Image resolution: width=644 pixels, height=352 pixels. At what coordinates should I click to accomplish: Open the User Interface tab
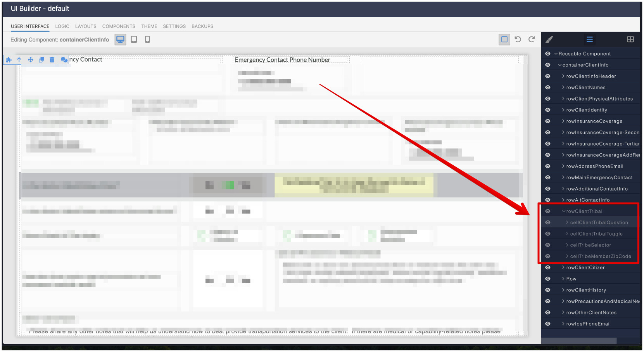30,26
